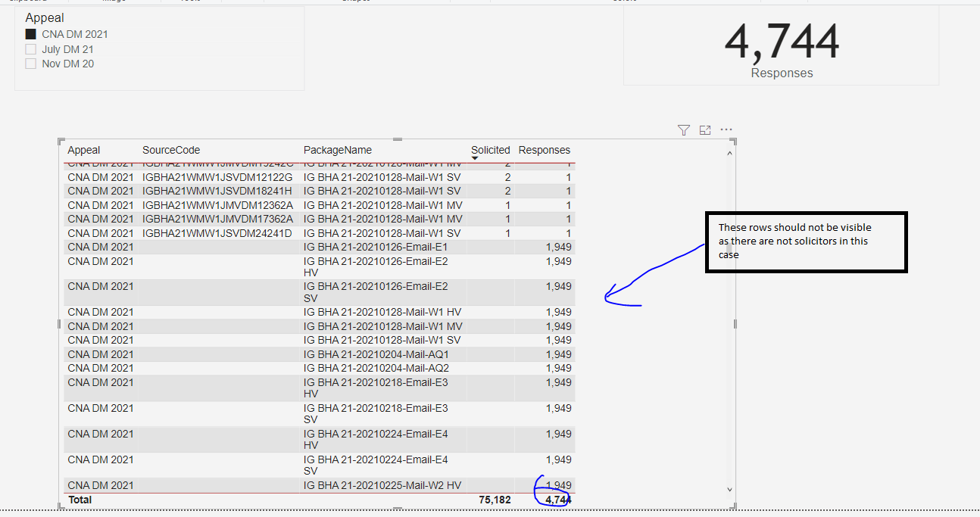Select the 4,744 Responses card visual

coord(781,45)
